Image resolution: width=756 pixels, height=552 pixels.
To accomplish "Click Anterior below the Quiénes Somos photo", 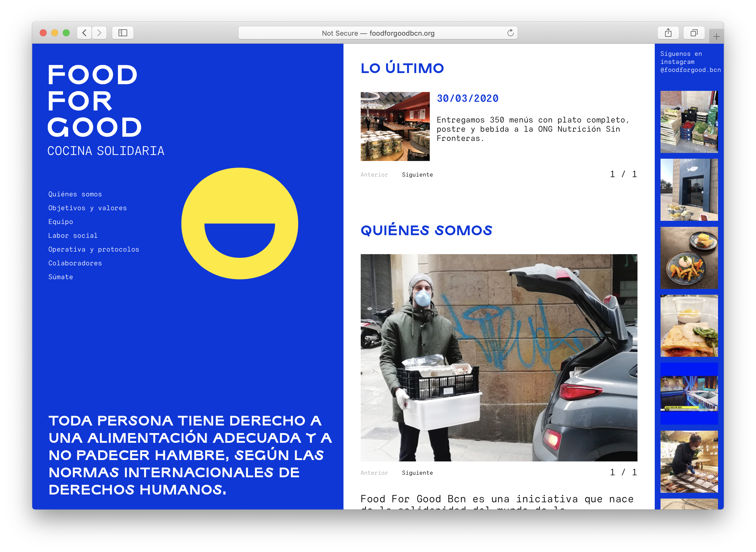I will [x=374, y=473].
